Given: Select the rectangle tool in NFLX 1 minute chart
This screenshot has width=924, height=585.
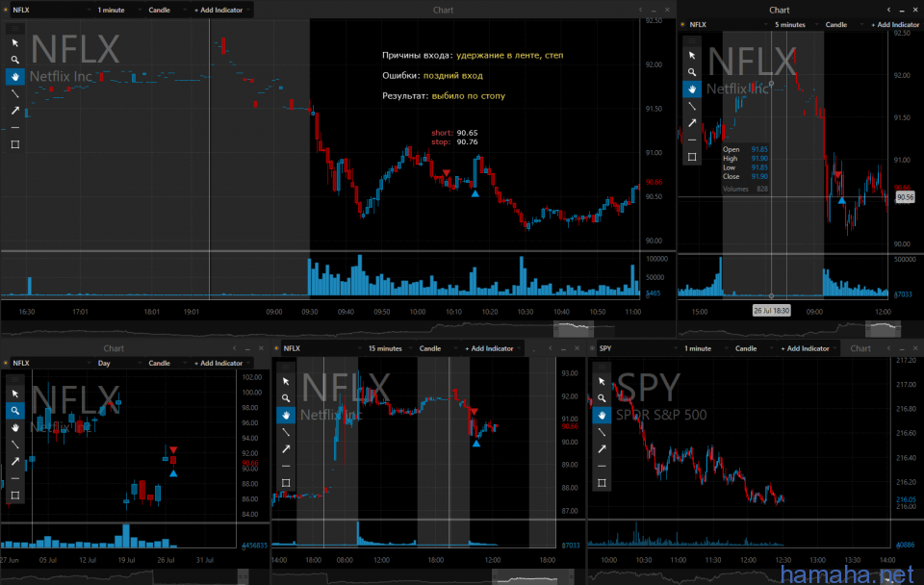Looking at the screenshot, I should coord(15,144).
